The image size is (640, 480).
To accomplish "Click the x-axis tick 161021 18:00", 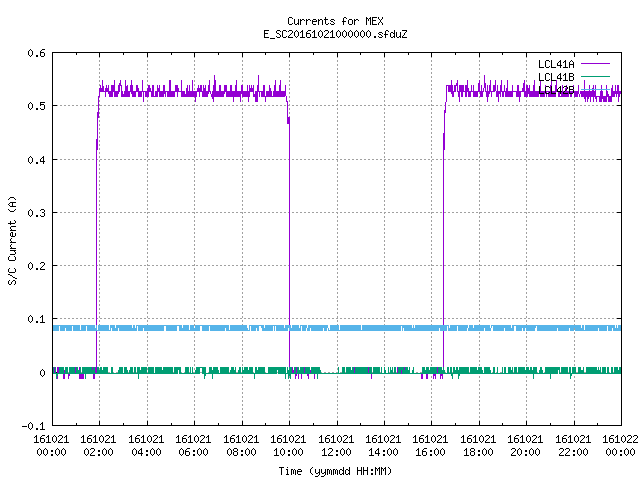I will pyautogui.click(x=478, y=446).
